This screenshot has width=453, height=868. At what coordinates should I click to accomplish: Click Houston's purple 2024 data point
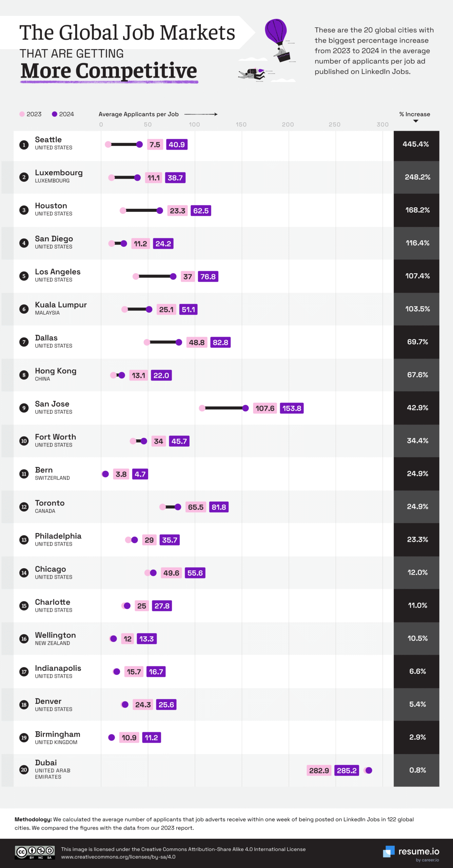[x=160, y=211]
